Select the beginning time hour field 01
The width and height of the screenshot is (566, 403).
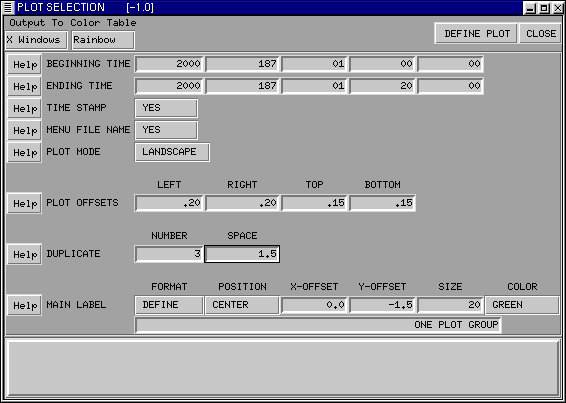314,64
